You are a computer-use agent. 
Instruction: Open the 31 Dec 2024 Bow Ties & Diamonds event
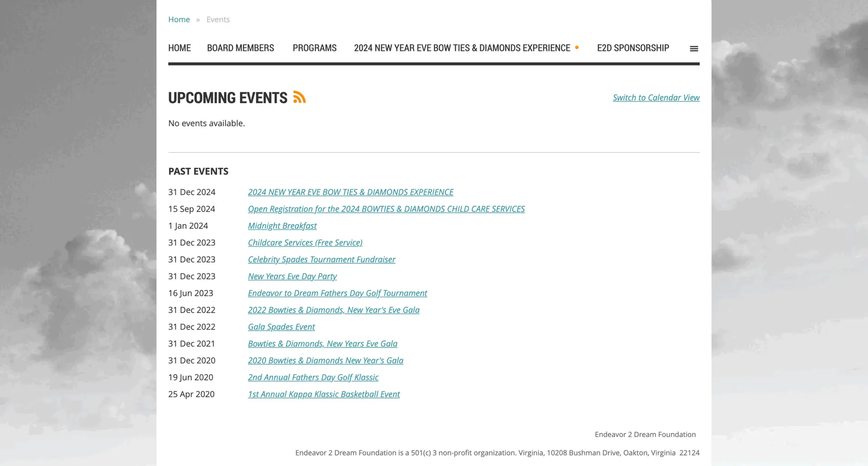tap(350, 192)
